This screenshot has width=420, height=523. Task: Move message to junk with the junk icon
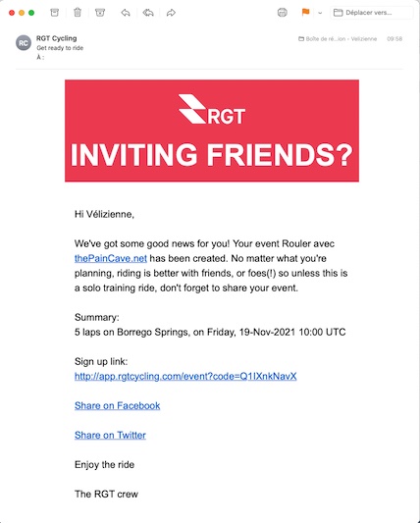coord(100,13)
